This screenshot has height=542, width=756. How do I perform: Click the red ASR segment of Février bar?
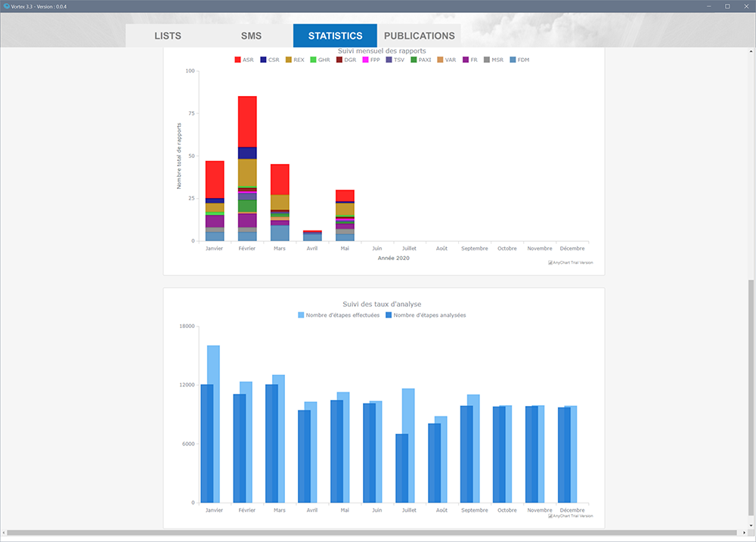click(x=247, y=121)
